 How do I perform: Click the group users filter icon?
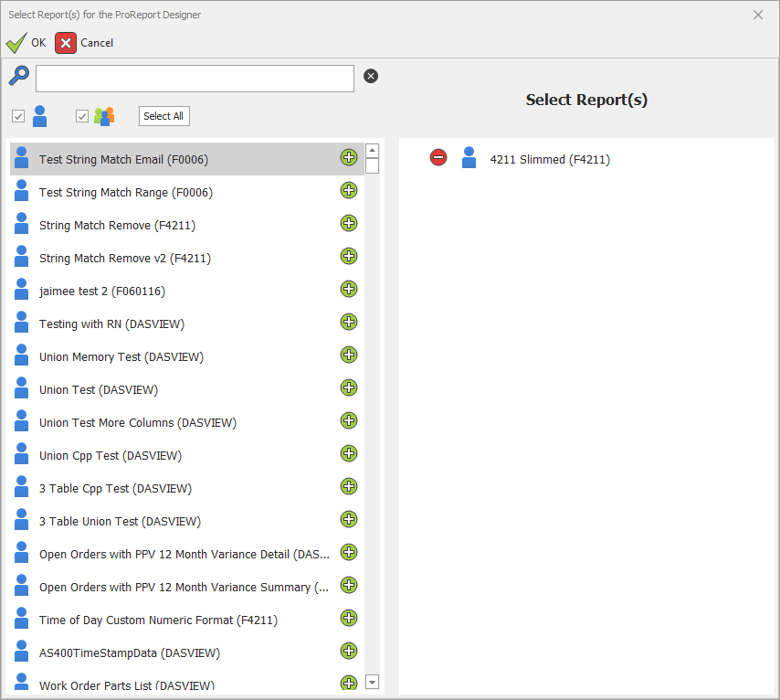[104, 116]
